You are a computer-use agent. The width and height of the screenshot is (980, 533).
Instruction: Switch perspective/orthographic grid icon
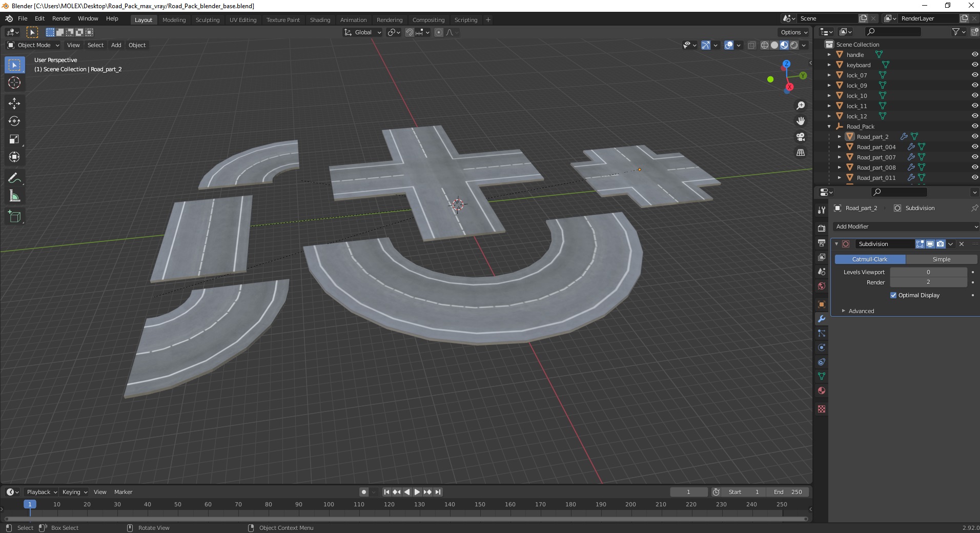801,153
